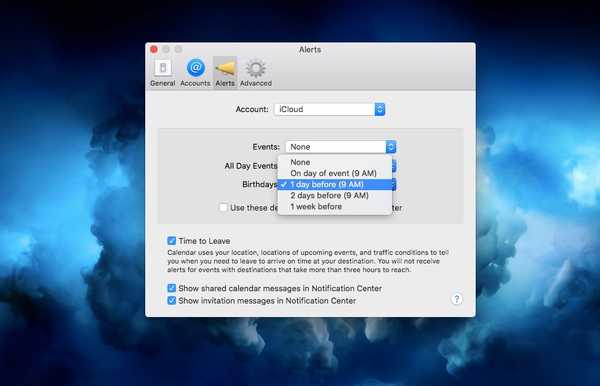Enable the Use these defaults checkbox
The height and width of the screenshot is (386, 600).
click(x=223, y=207)
